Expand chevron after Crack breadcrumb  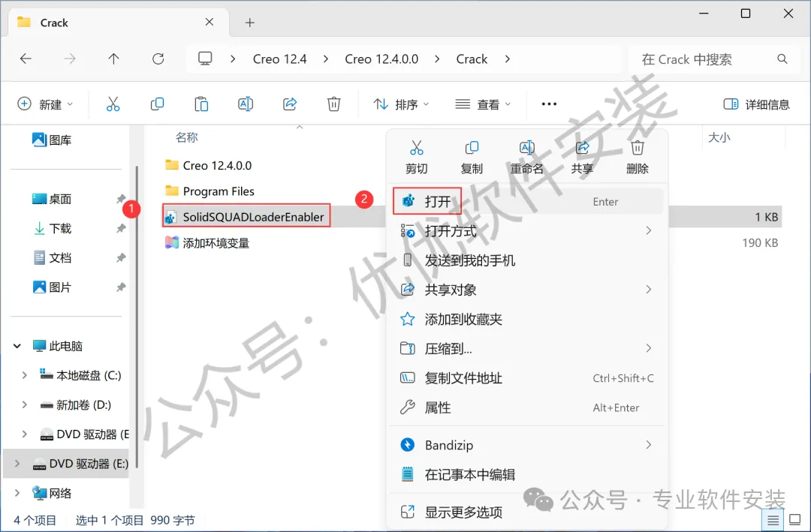(508, 59)
